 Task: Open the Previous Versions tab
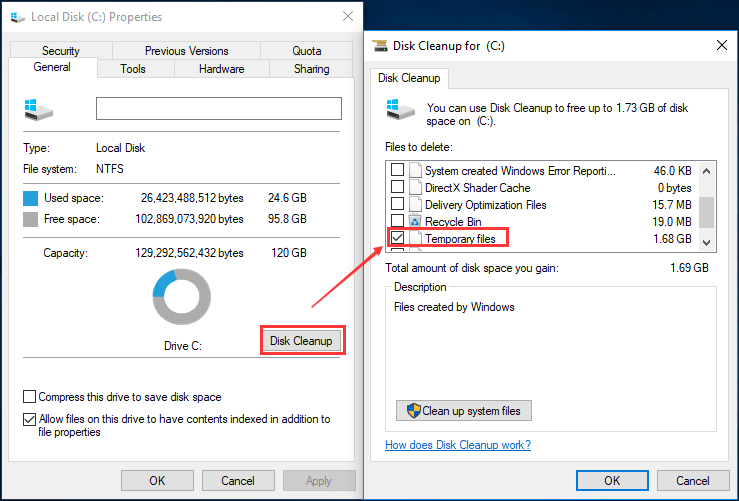tap(186, 51)
